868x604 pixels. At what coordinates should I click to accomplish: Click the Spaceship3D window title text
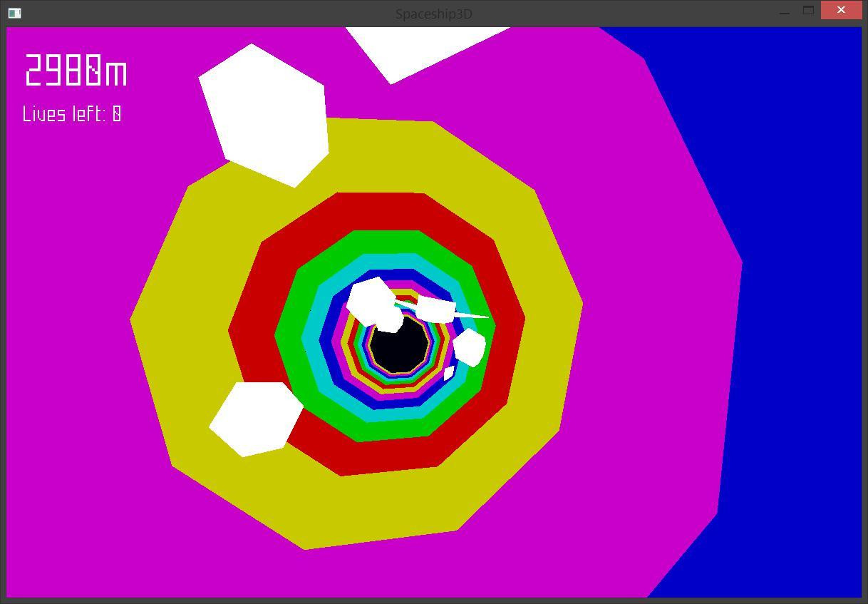click(x=434, y=14)
